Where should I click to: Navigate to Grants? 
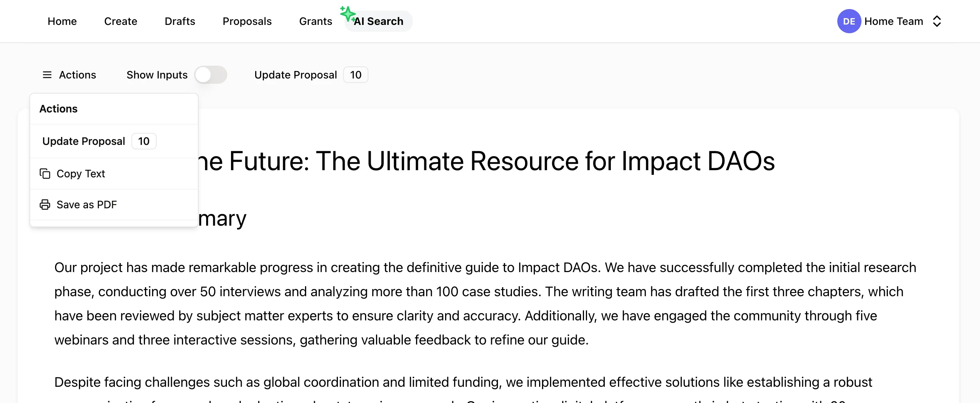(x=315, y=21)
